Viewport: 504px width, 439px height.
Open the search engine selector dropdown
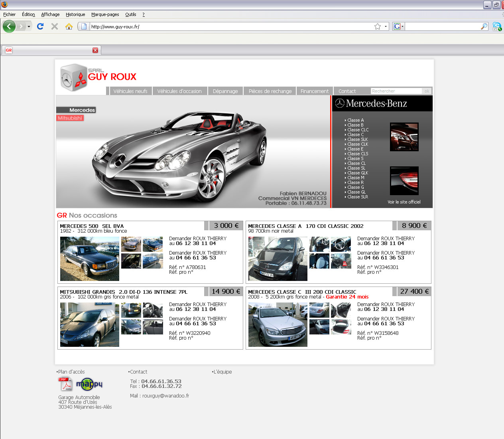pyautogui.click(x=399, y=26)
